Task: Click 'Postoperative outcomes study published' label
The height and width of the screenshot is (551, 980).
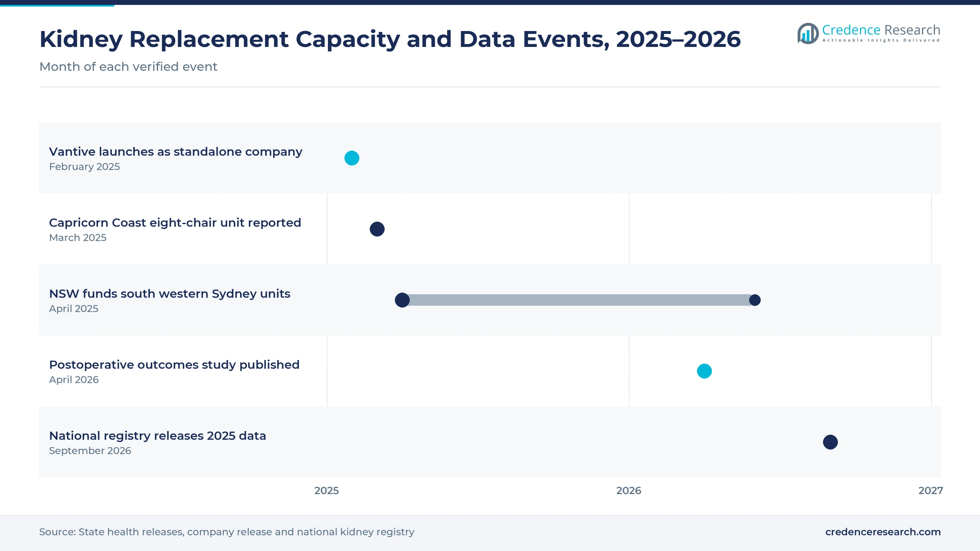Action: coord(174,365)
